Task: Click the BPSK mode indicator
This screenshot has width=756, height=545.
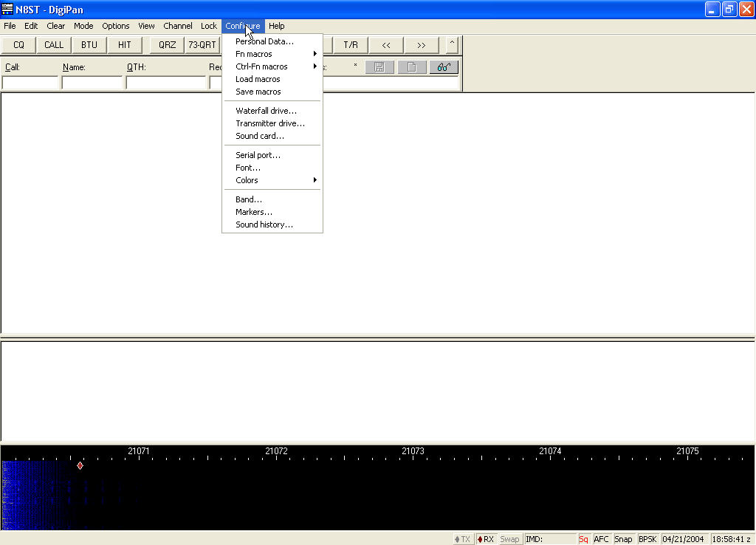Action: [x=647, y=539]
